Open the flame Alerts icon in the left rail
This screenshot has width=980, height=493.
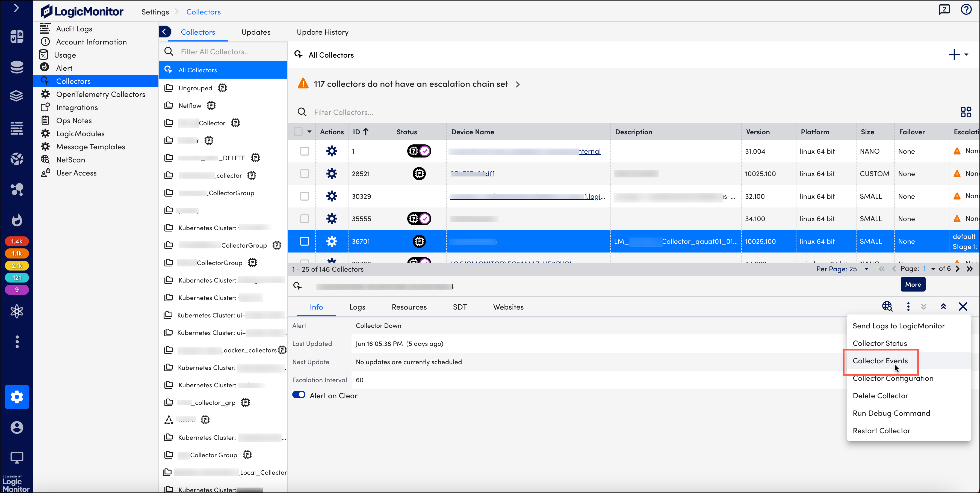(17, 220)
